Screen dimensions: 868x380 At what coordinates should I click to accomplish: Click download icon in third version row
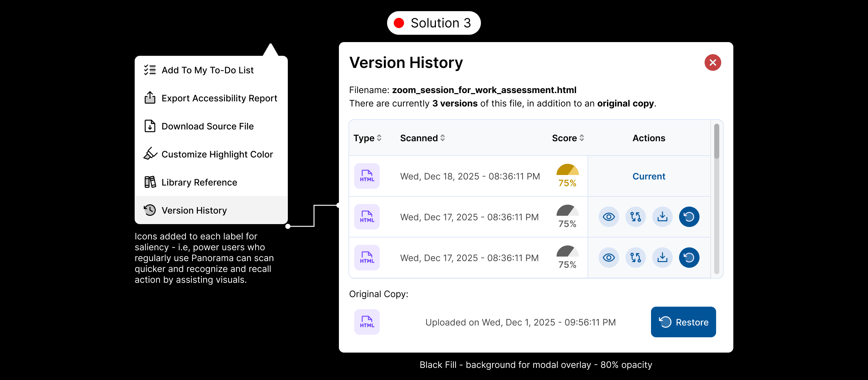[x=662, y=258]
